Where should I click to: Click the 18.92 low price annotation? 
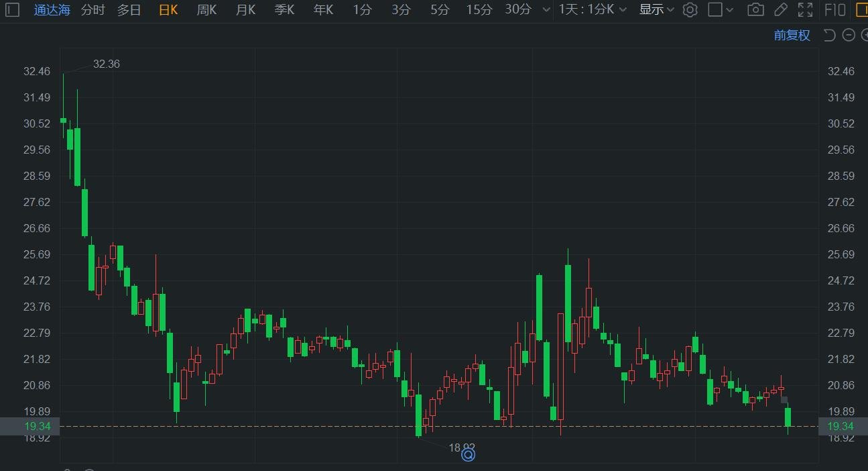(x=462, y=448)
